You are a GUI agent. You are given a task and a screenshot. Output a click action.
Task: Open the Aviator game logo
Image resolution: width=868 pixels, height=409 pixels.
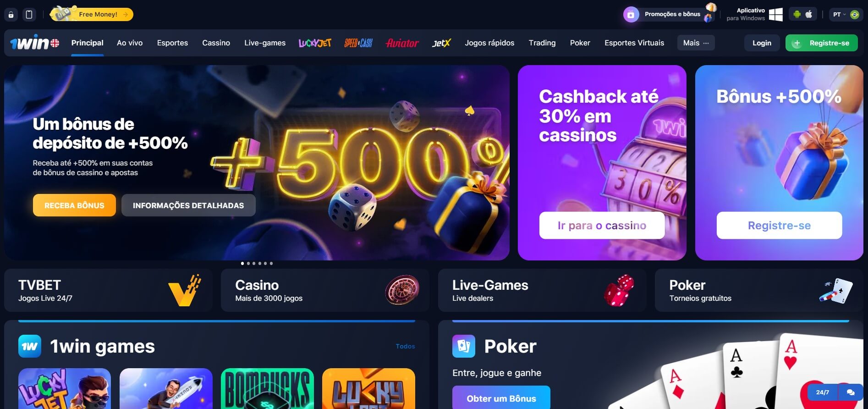click(402, 43)
